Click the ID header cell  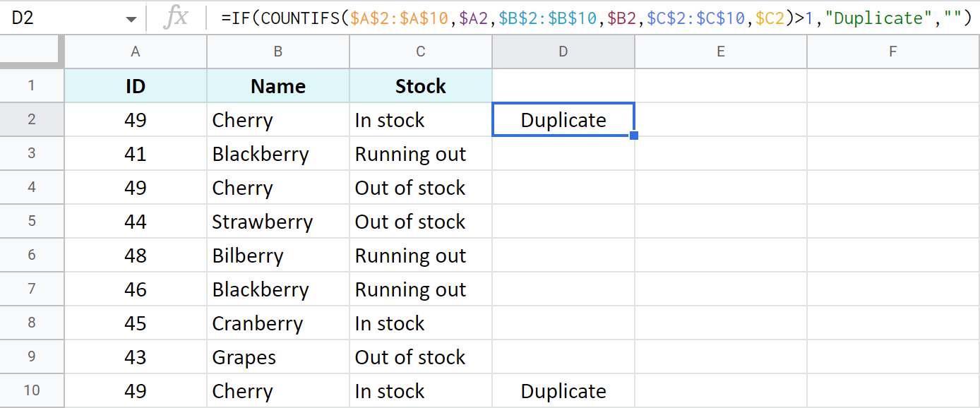click(x=135, y=85)
